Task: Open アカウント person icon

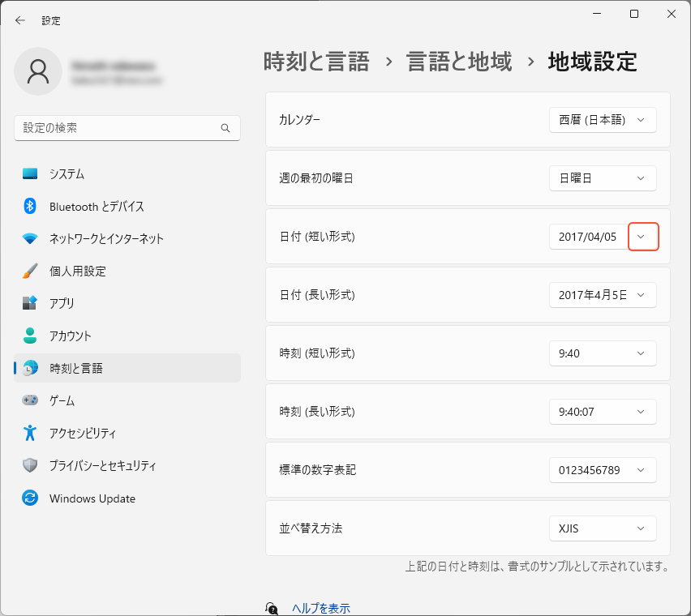Action: (30, 336)
